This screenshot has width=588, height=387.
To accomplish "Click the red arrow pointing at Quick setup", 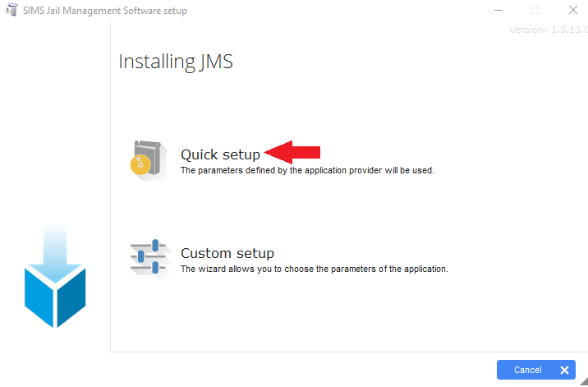I will [292, 152].
